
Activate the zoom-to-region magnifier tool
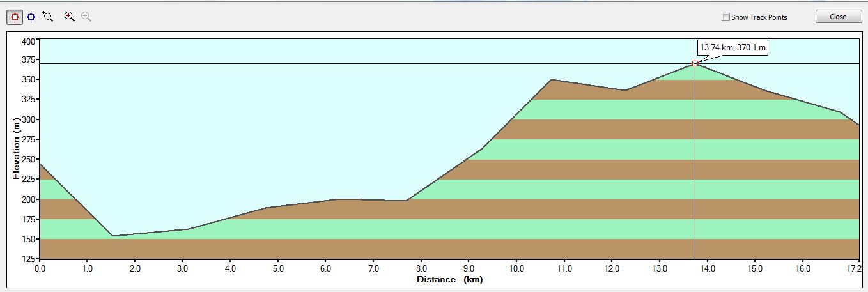click(47, 17)
